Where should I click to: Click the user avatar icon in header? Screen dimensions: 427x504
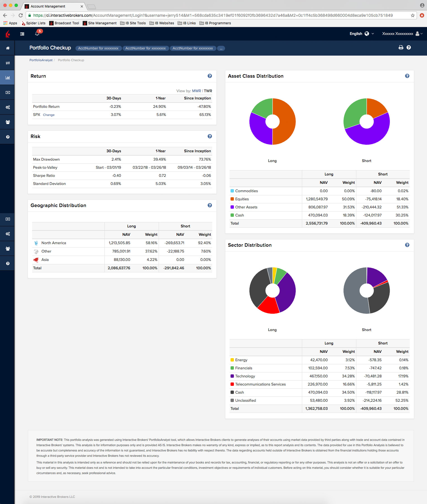tap(418, 34)
